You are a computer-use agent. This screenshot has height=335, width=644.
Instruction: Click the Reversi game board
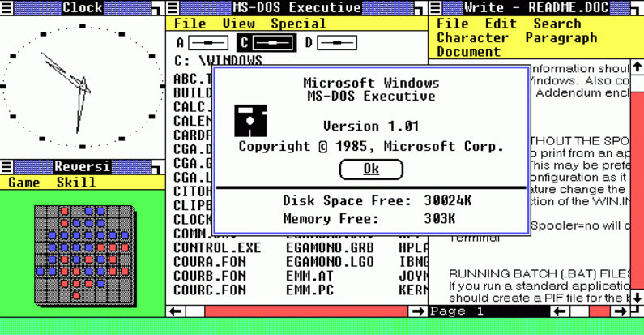coord(84,255)
